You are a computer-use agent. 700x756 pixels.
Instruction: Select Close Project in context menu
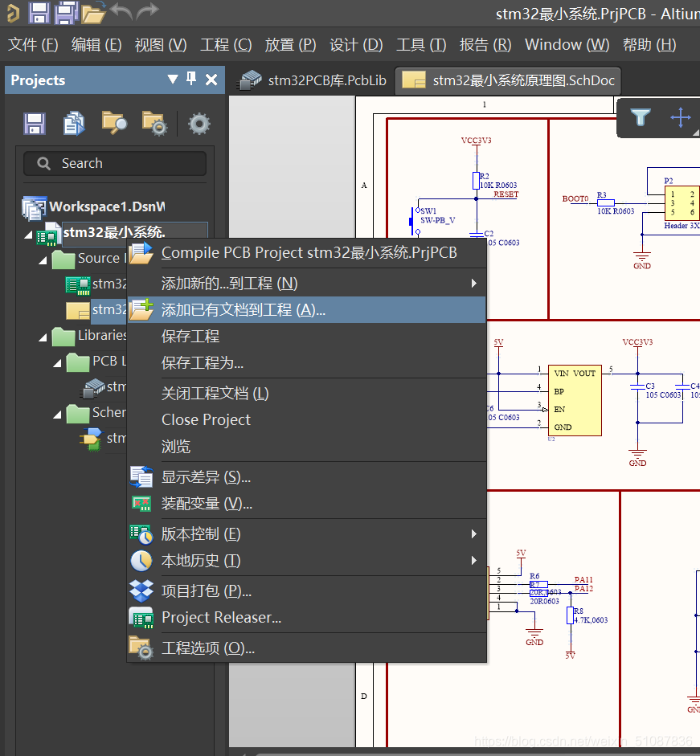[206, 420]
